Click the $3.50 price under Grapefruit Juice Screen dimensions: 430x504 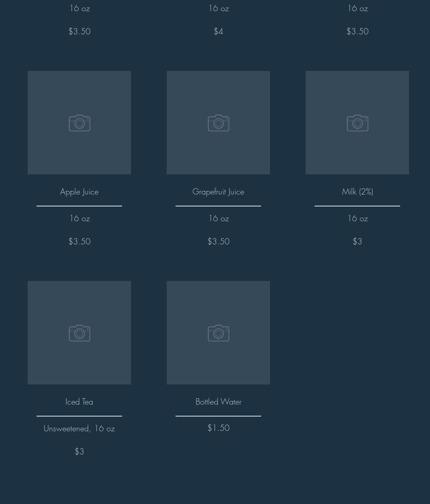[x=218, y=242]
